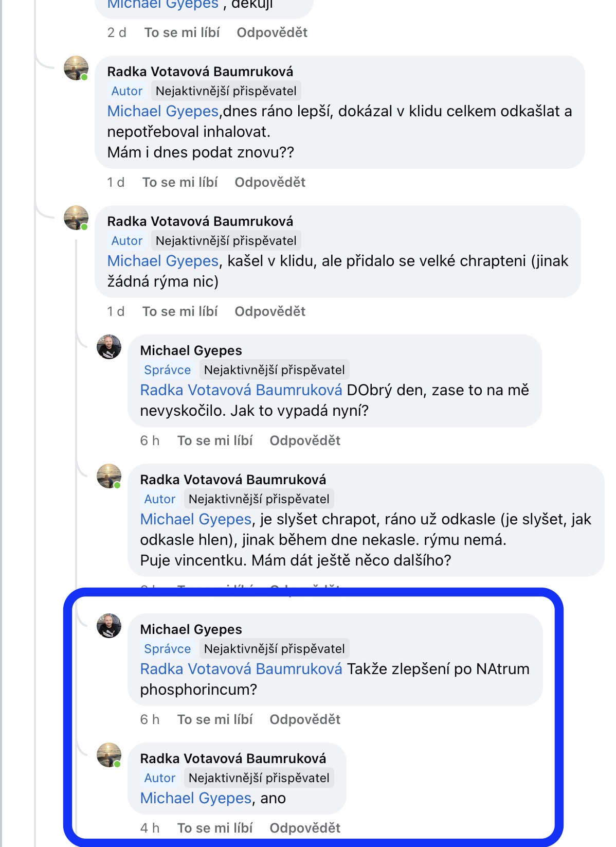
Task: Open Radka's avatar beside the 'Puje vincentku' comment
Action: pos(109,476)
